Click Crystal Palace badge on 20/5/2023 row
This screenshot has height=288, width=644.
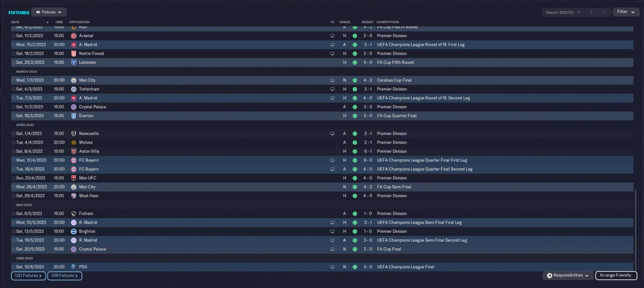[74, 249]
